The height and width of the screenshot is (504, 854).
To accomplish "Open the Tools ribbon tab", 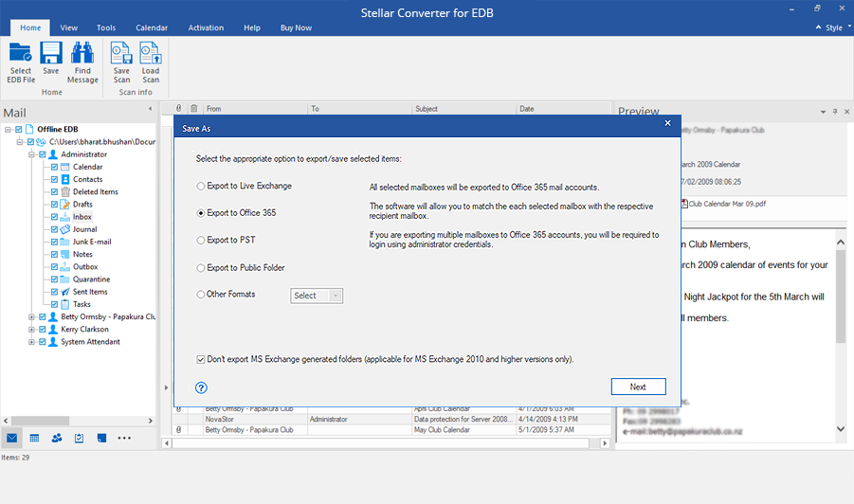I will point(105,28).
